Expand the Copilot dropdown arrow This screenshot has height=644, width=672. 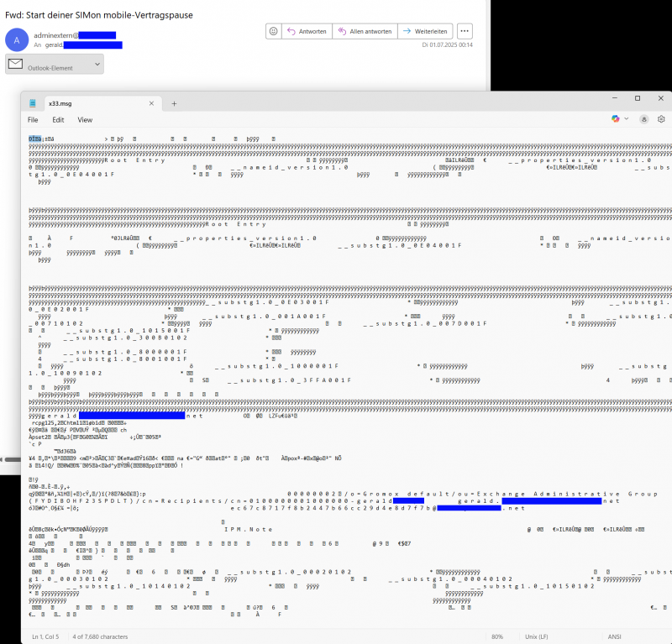[x=627, y=120]
